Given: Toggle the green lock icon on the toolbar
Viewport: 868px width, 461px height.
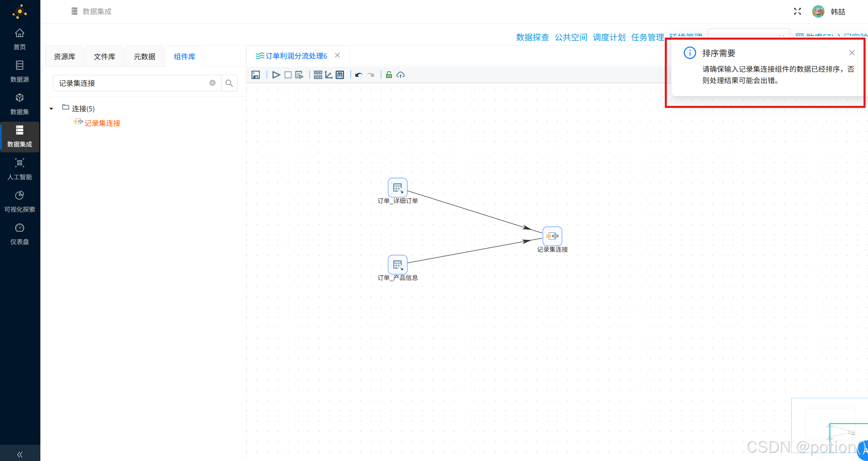Looking at the screenshot, I should point(389,74).
